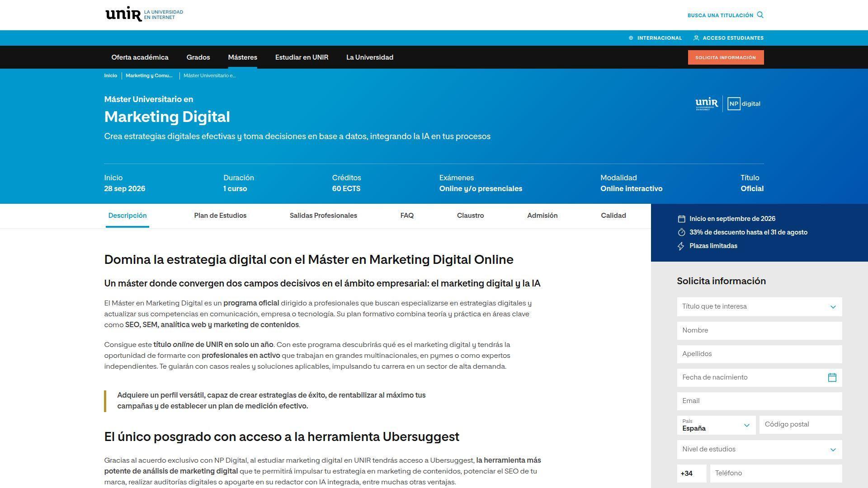The height and width of the screenshot is (488, 868).
Task: Click 'Online interactivo' modality value
Action: (x=631, y=189)
